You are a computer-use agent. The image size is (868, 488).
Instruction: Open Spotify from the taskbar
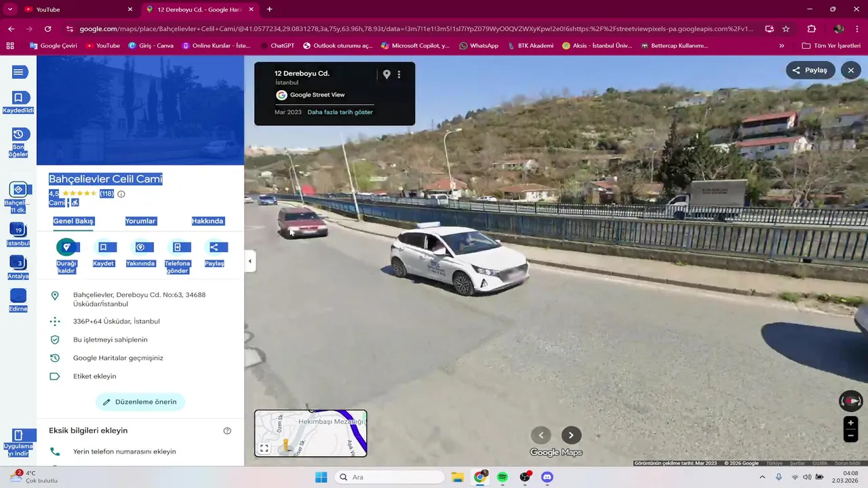[x=502, y=477]
